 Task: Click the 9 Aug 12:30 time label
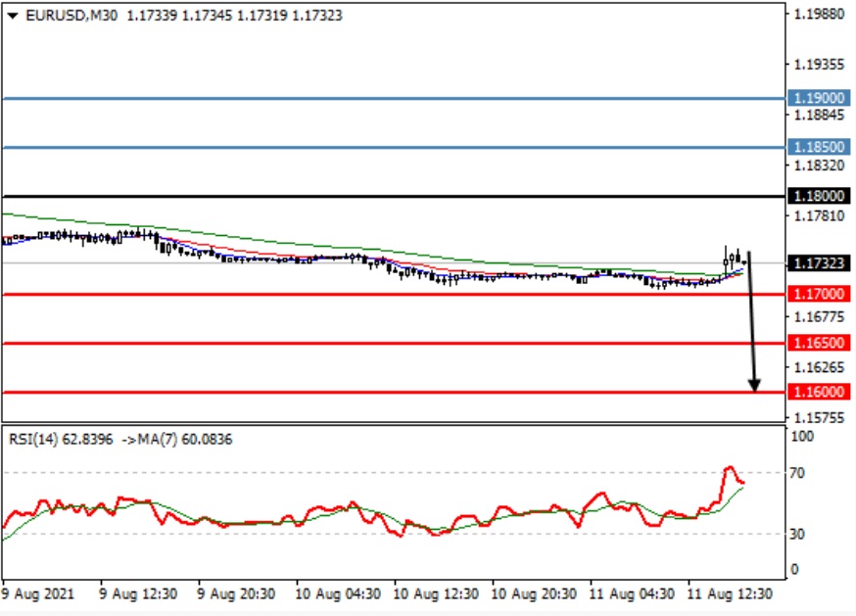[x=138, y=593]
